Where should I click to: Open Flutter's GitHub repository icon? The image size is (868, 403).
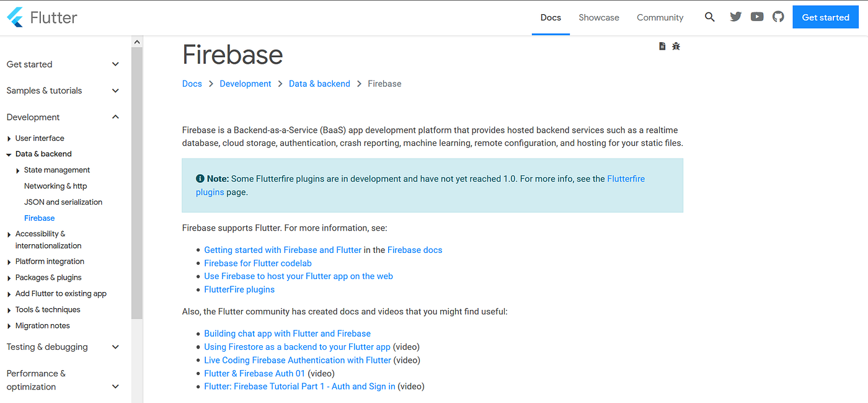(778, 17)
